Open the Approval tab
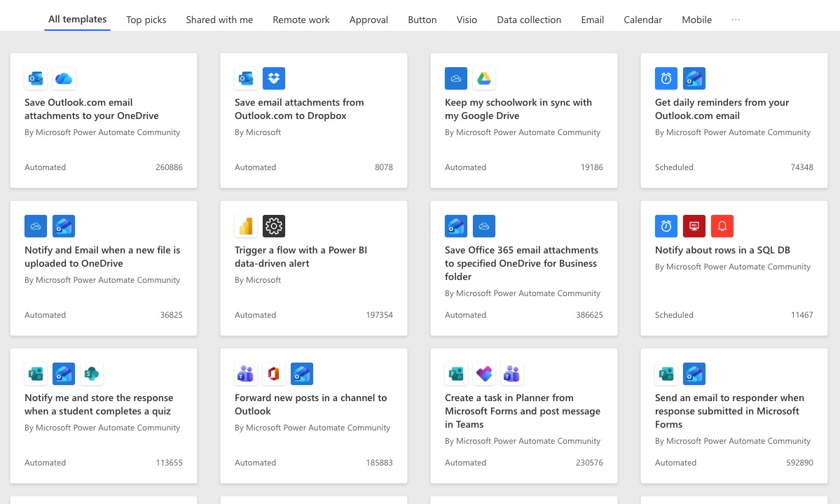This screenshot has height=504, width=840. click(x=369, y=20)
